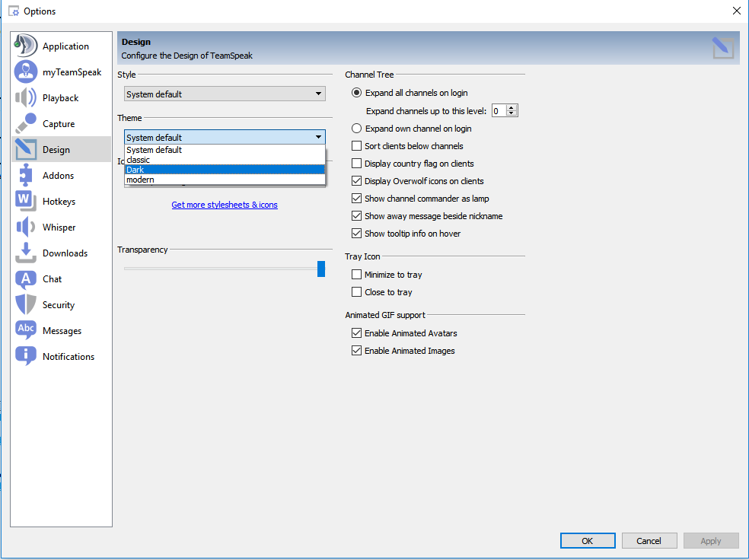749x560 pixels.
Task: Select Expand own channel on login
Action: pyautogui.click(x=356, y=129)
